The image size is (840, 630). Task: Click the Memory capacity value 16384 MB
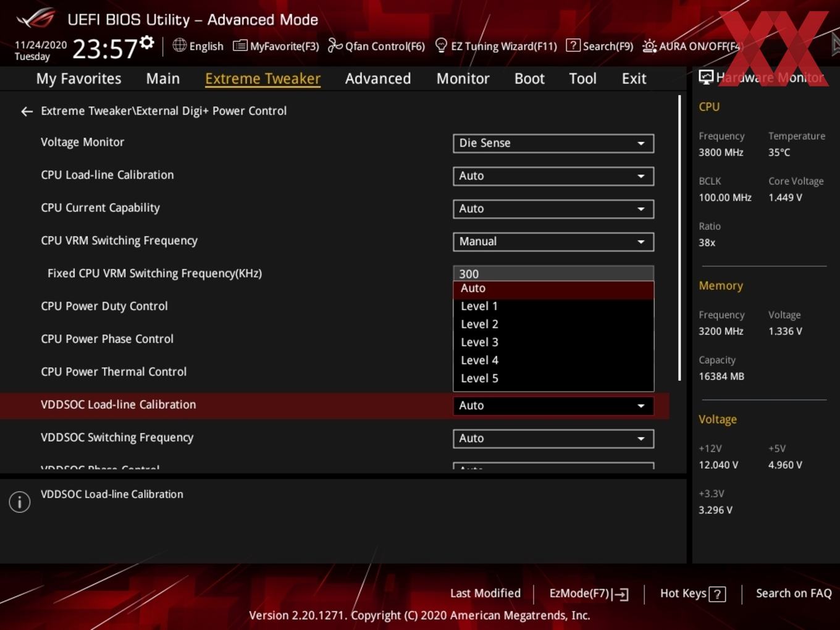[721, 377]
